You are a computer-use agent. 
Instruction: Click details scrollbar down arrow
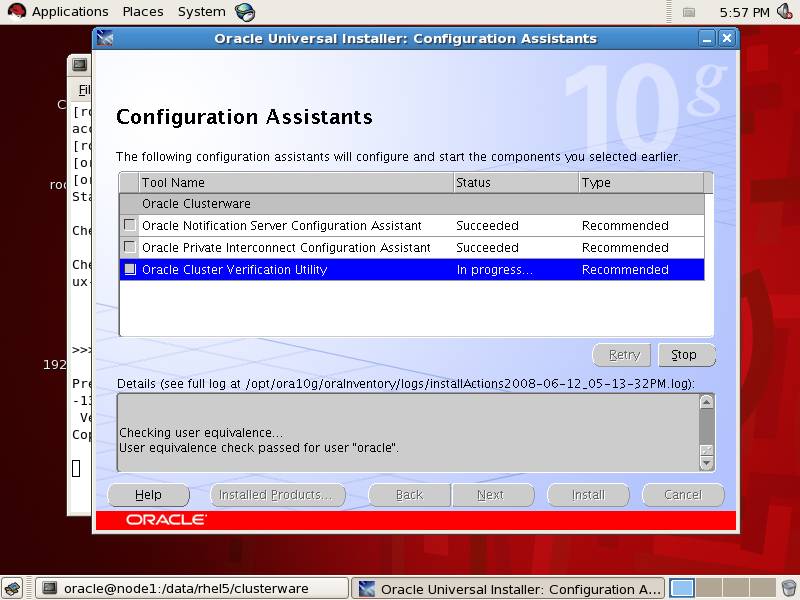[707, 463]
